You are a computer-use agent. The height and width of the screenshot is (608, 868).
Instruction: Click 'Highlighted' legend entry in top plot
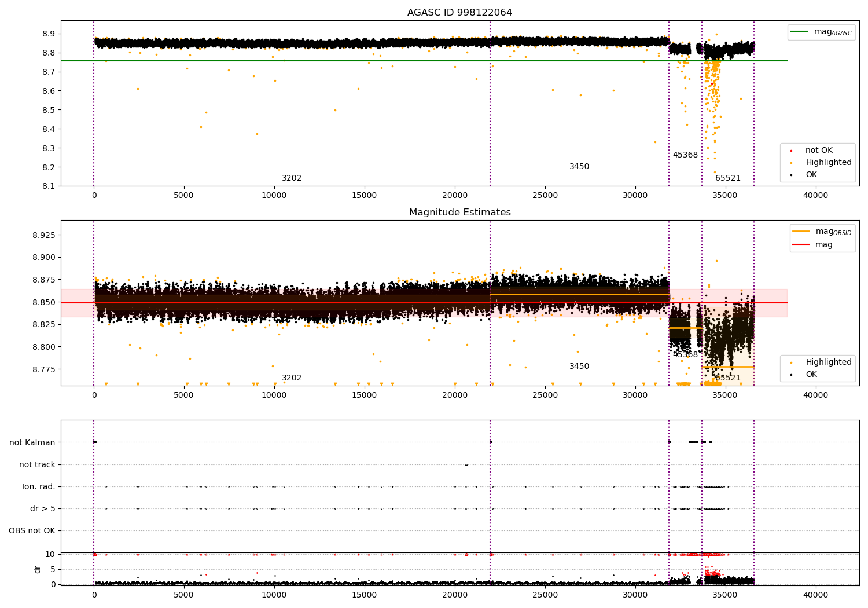tap(829, 163)
